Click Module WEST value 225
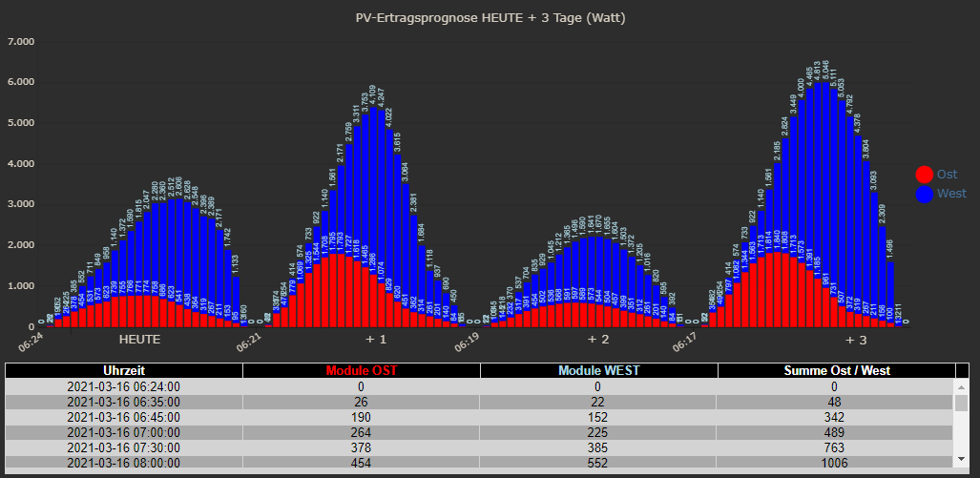This screenshot has height=478, width=980. point(598,432)
